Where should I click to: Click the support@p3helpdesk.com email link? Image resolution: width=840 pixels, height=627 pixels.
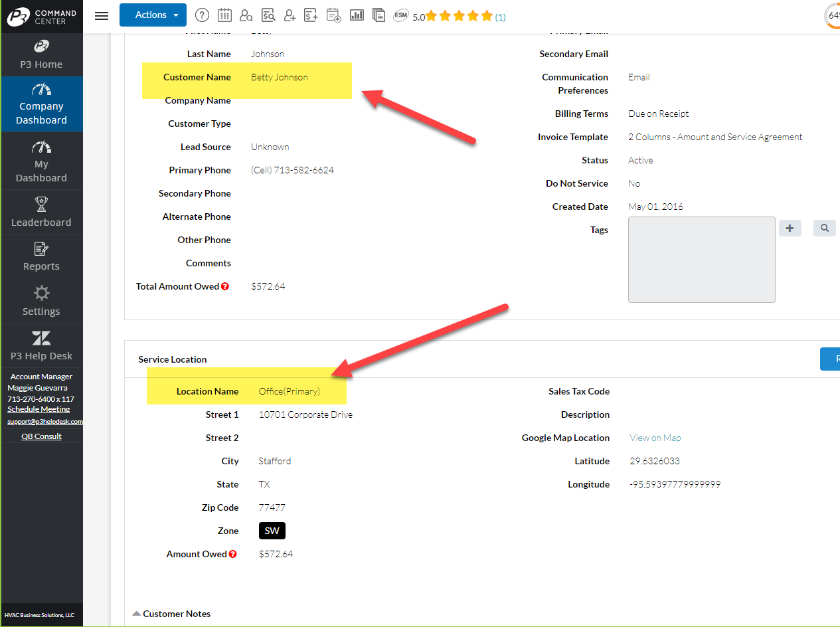pos(45,421)
